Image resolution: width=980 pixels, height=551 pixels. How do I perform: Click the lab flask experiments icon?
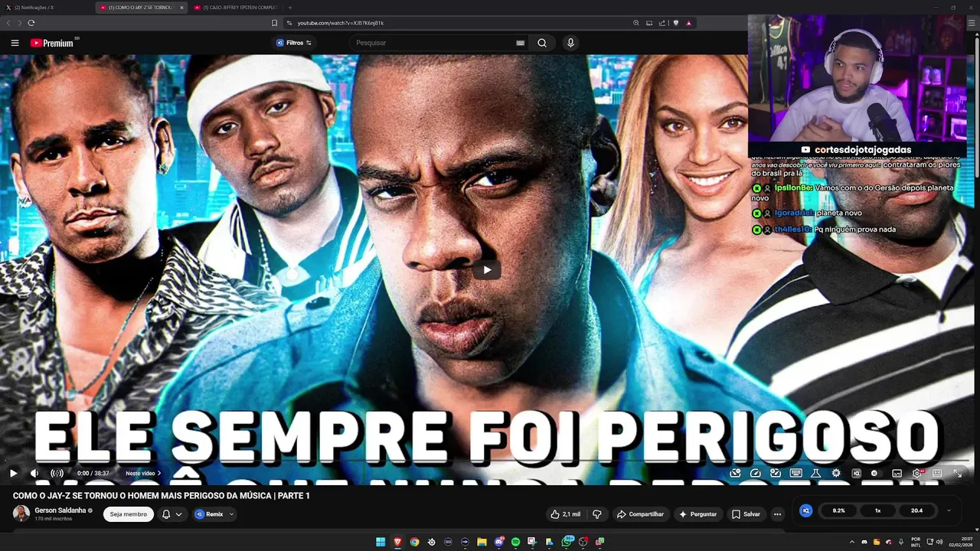[x=816, y=473]
